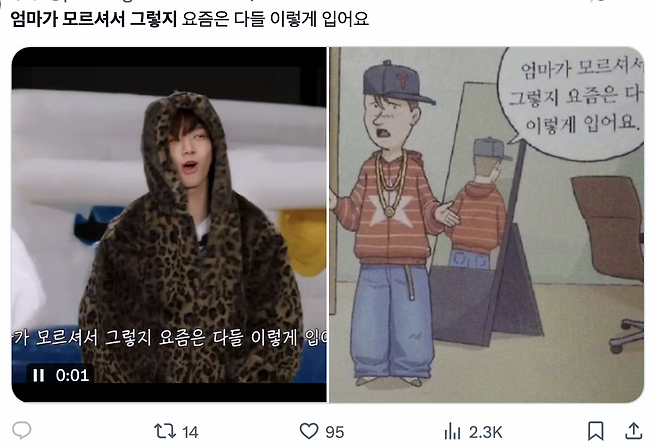Open the leopard coat video thumbnail
This screenshot has width=658, height=447.
pyautogui.click(x=169, y=225)
